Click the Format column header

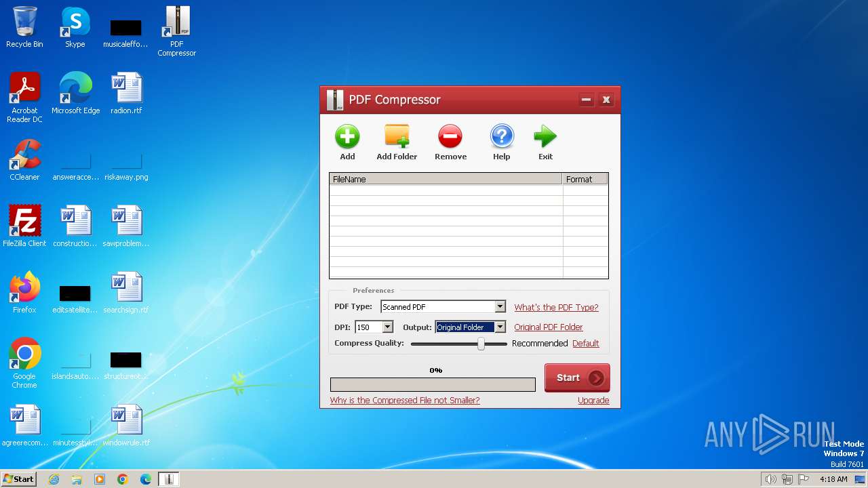pos(585,179)
